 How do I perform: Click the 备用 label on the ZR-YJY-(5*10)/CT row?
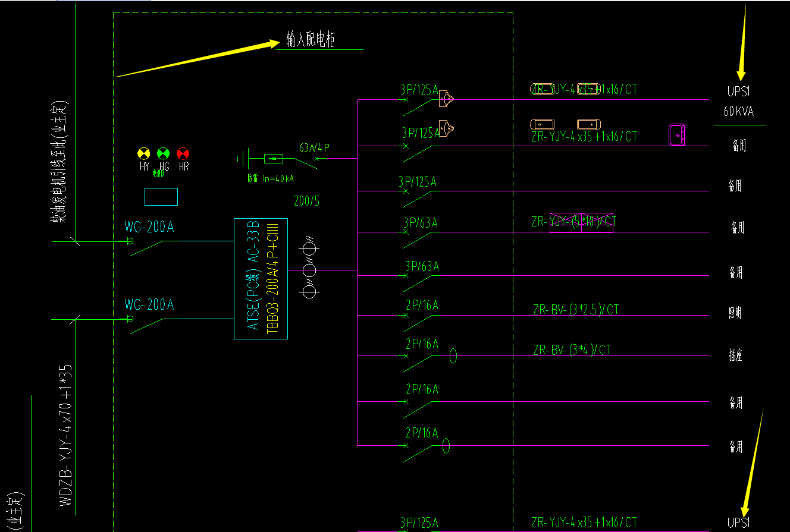pyautogui.click(x=738, y=228)
